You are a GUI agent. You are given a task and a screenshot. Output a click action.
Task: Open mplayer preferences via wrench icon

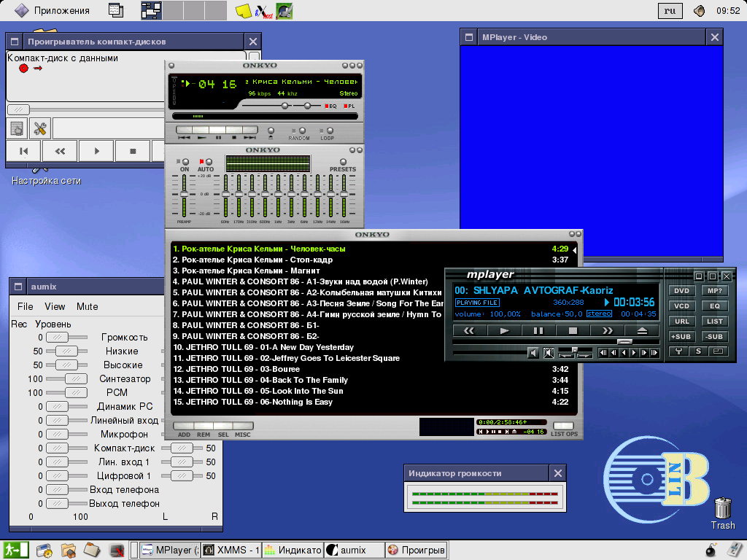point(678,351)
